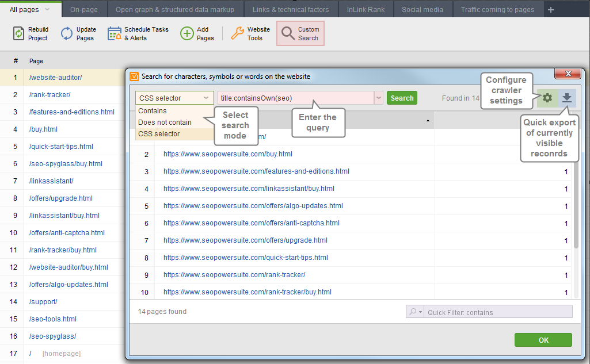Click the green OK button

(x=543, y=340)
